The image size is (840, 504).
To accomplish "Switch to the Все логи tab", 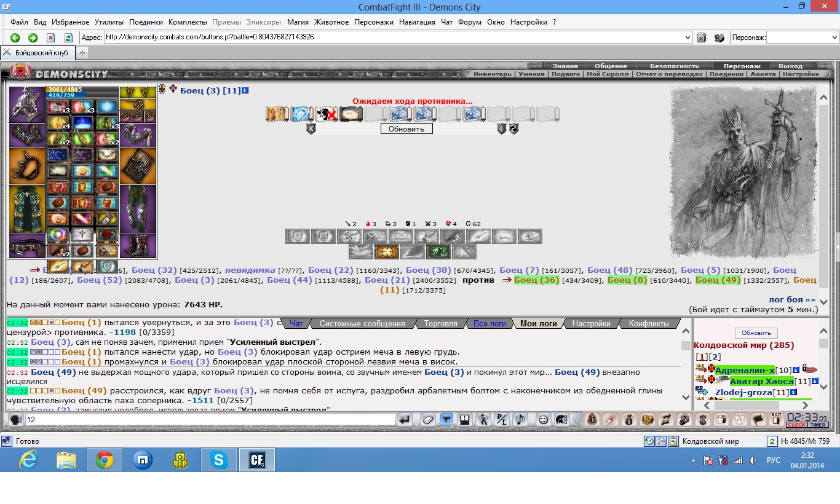I will (x=489, y=323).
